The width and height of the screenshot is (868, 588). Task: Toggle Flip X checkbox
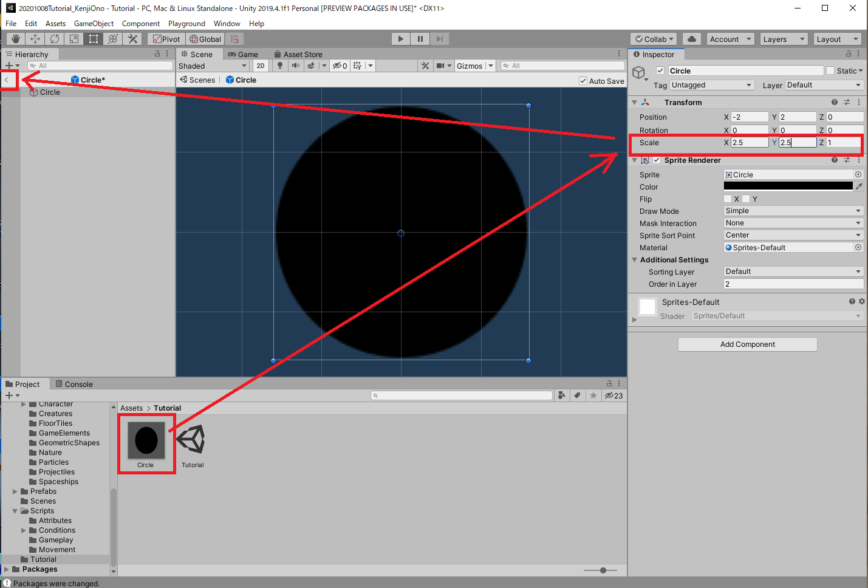click(x=728, y=199)
